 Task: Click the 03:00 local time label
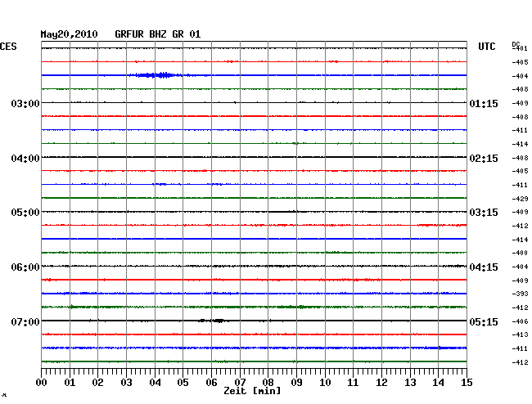click(x=25, y=103)
